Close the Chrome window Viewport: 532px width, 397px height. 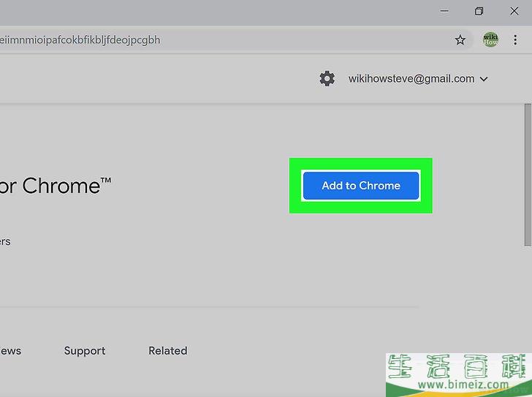[514, 11]
